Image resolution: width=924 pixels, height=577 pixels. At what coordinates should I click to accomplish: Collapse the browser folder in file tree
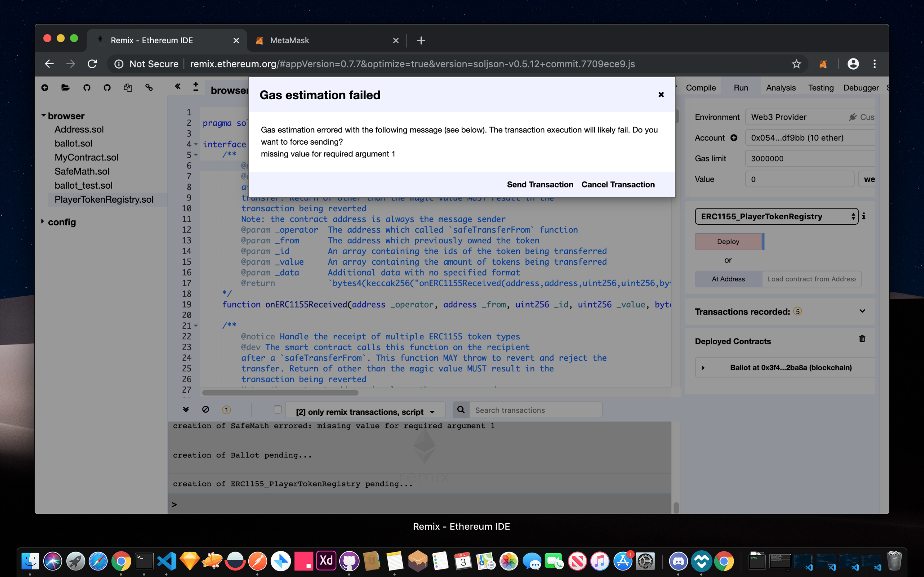click(x=44, y=115)
